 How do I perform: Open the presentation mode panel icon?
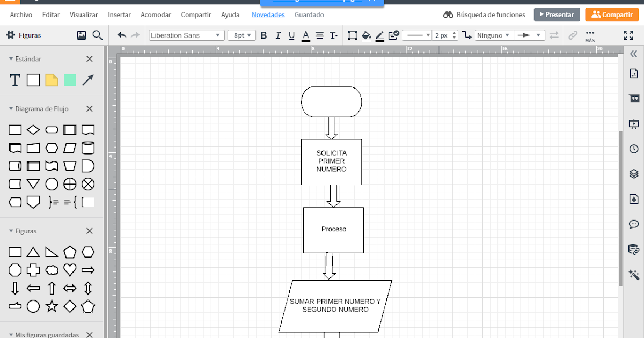click(x=634, y=124)
